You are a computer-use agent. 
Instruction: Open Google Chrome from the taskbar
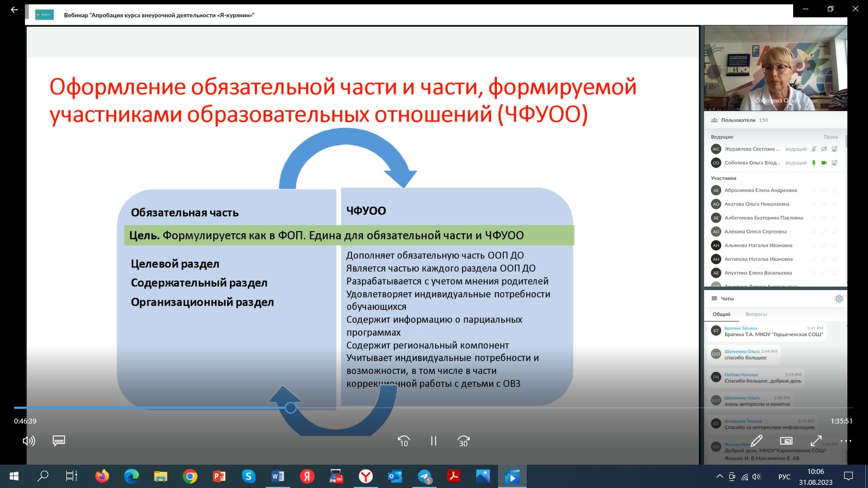coord(190,477)
